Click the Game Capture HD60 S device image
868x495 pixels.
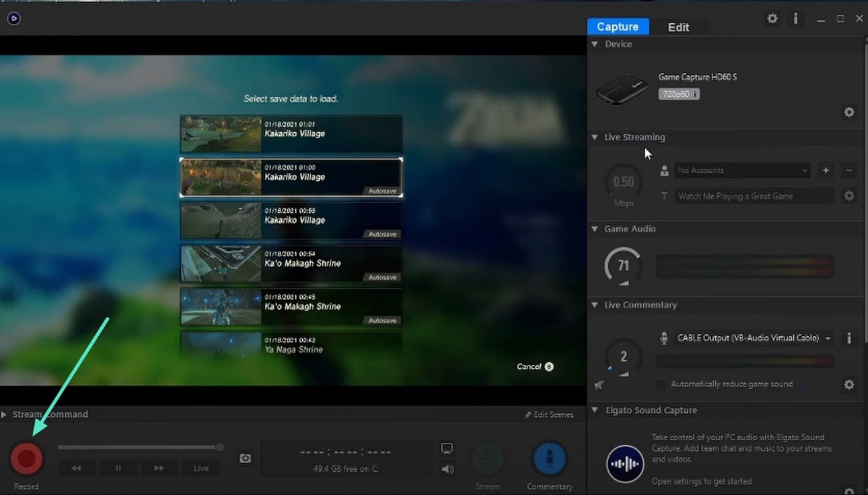coord(621,90)
